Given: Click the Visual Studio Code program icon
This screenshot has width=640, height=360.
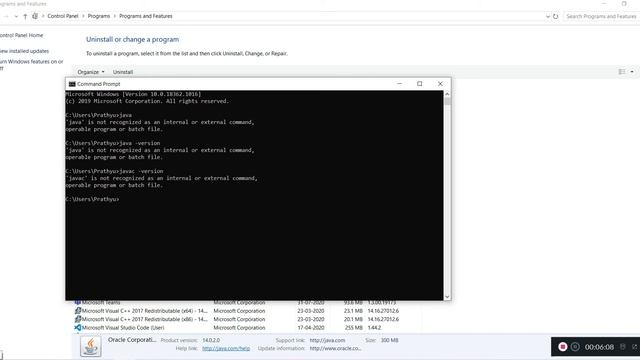Looking at the screenshot, I should pos(78,328).
